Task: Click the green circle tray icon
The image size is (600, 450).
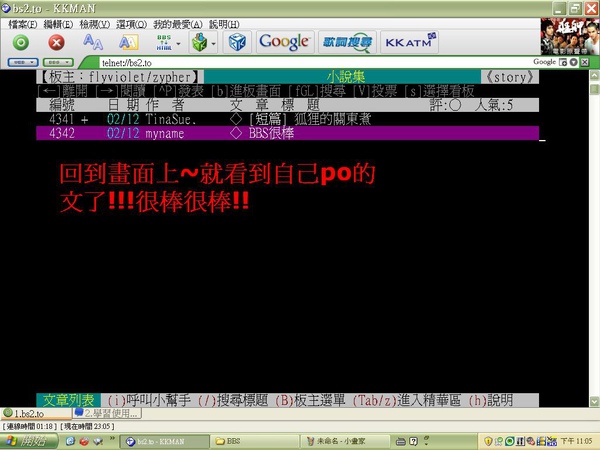Action: [x=509, y=441]
